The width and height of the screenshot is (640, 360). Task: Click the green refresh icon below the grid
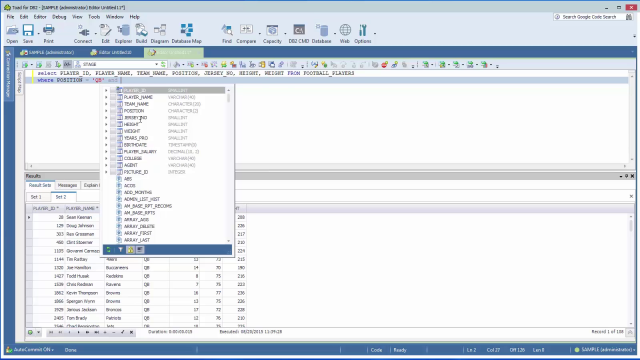point(30,332)
